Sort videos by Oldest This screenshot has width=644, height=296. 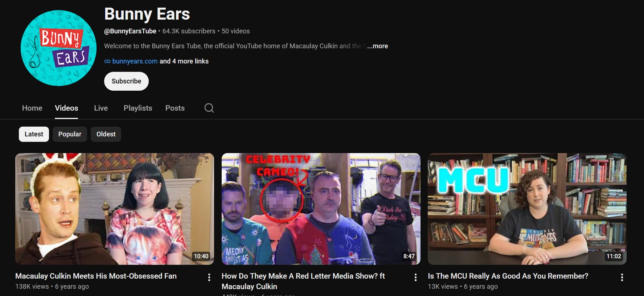[x=106, y=134]
